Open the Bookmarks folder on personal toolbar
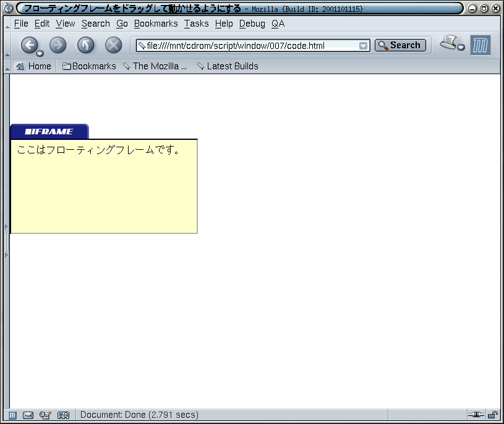 (89, 66)
